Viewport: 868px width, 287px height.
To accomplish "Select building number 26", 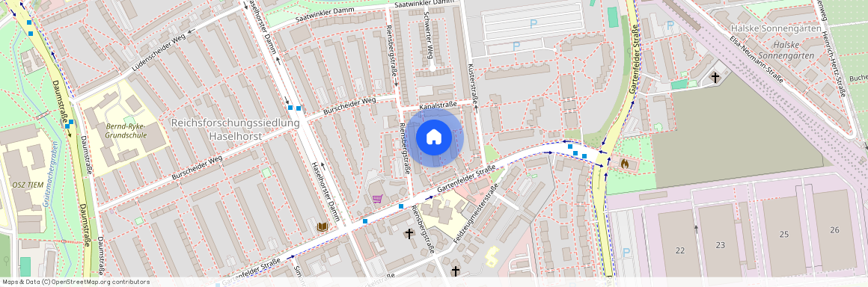I will click(835, 230).
